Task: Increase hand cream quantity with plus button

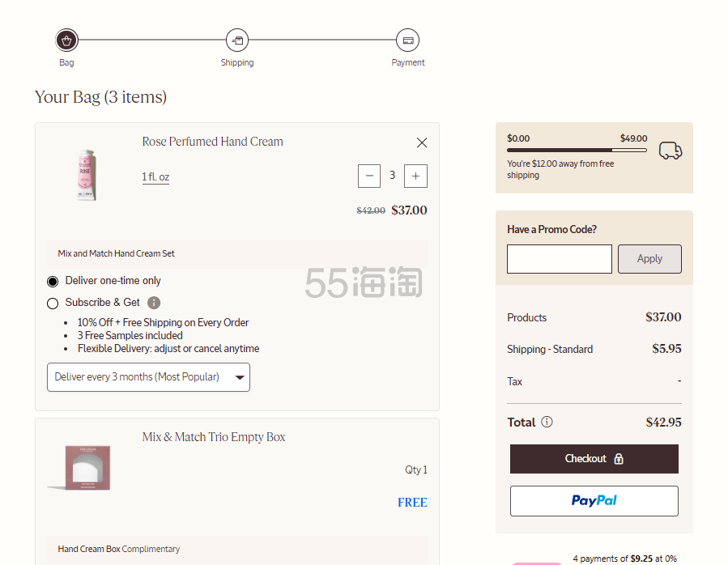Action: click(415, 176)
